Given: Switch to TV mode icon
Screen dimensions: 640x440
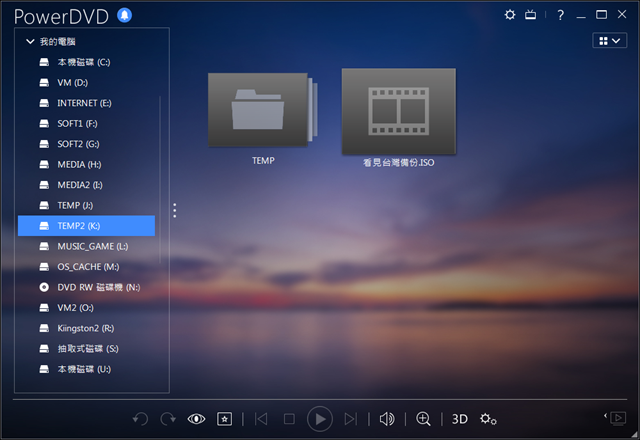Looking at the screenshot, I should coord(531,15).
